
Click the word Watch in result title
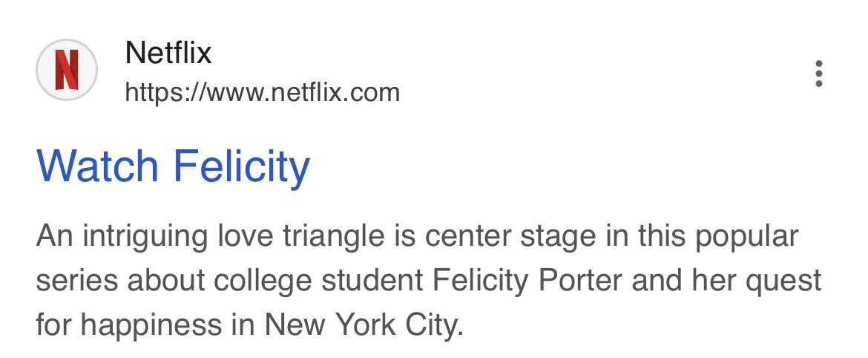tap(97, 166)
